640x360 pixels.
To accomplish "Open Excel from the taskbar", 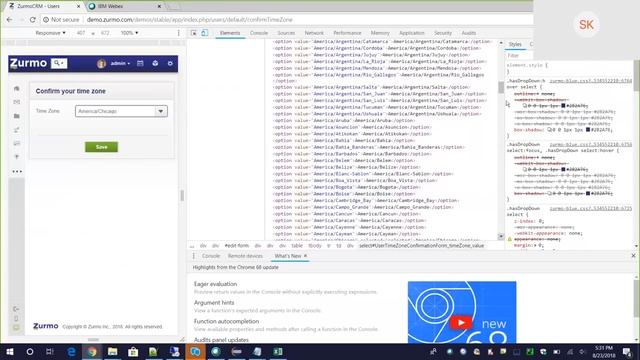I will (x=278, y=351).
